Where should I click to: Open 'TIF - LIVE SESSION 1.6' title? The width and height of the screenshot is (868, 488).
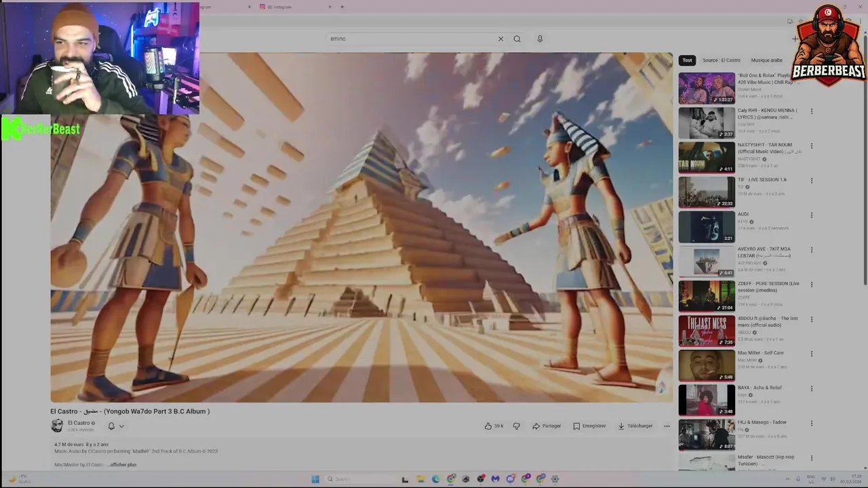click(762, 180)
